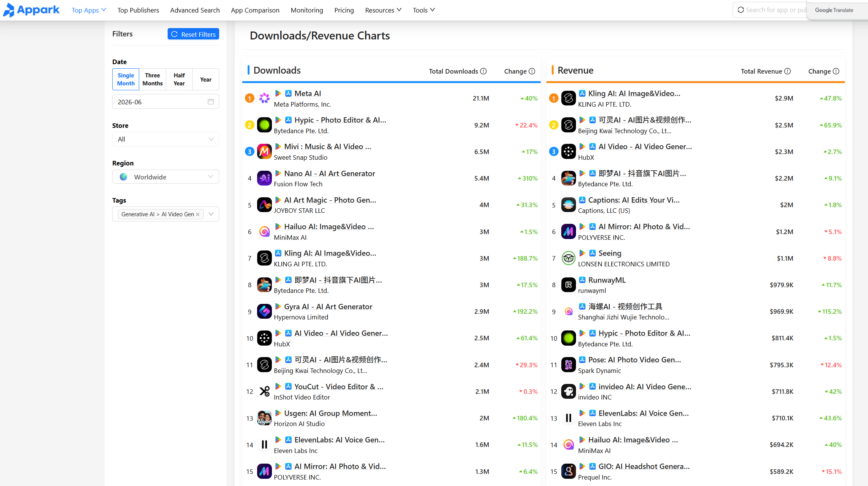Click the Kling AI icon in Revenue list
Screen dimensions: 868x486
click(568, 98)
